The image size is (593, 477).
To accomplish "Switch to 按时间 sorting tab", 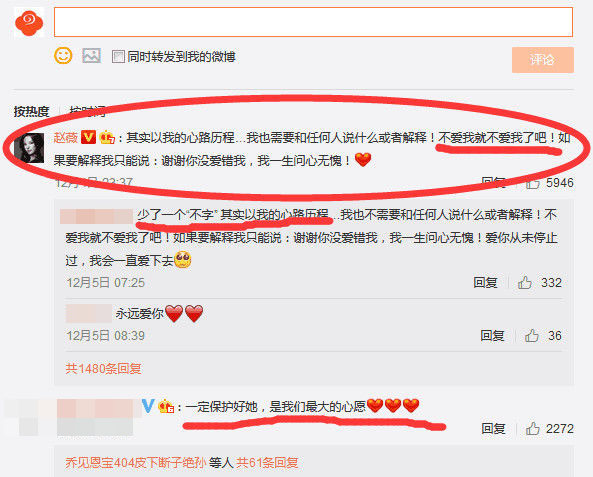I will pos(87,111).
